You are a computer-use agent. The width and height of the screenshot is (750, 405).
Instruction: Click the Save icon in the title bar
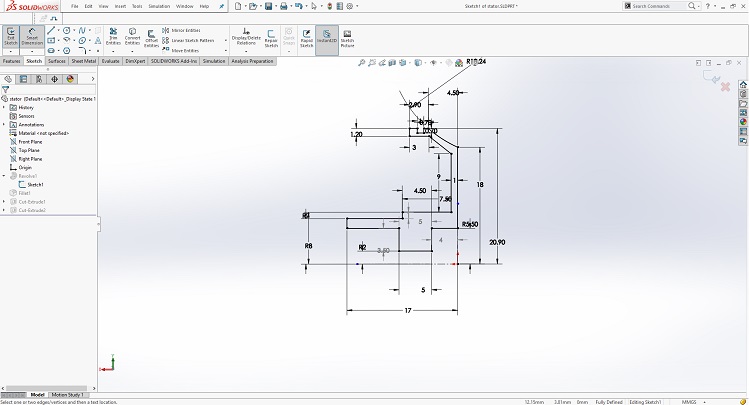268,6
